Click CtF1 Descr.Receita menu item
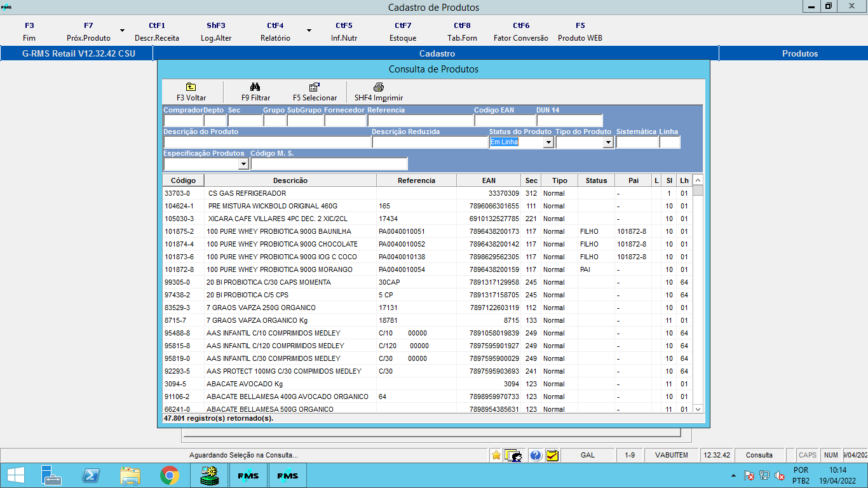868x488 pixels. pyautogui.click(x=157, y=32)
